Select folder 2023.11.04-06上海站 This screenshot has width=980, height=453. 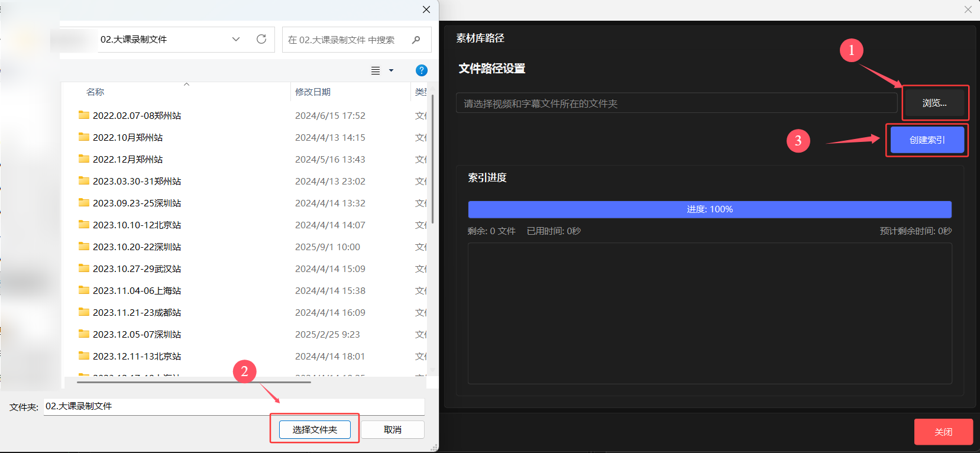[x=137, y=290]
